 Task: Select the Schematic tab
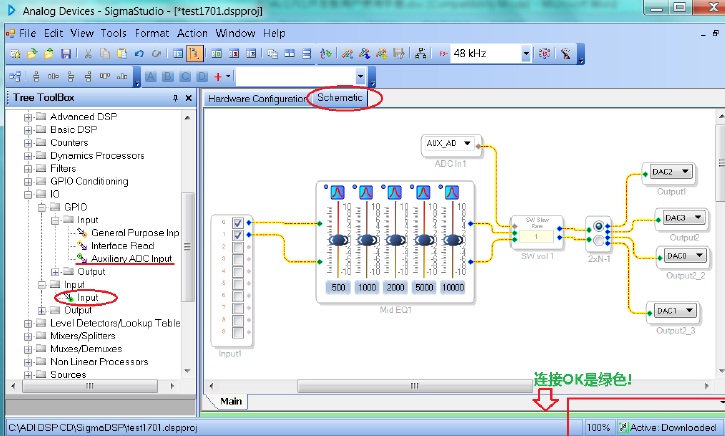(339, 98)
